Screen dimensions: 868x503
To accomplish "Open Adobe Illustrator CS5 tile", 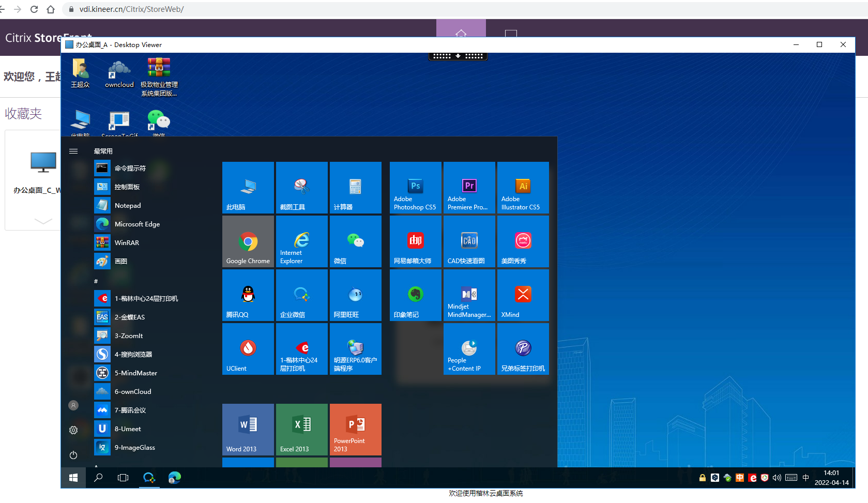I will (523, 188).
